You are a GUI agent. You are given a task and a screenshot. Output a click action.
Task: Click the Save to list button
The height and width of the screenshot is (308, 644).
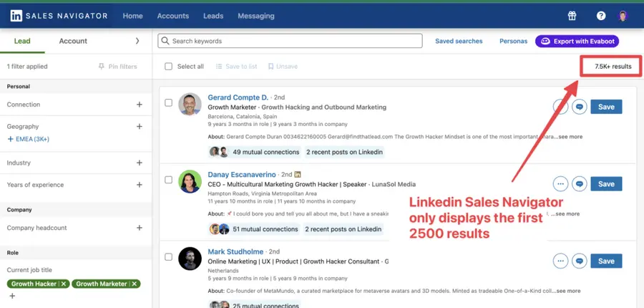click(237, 66)
